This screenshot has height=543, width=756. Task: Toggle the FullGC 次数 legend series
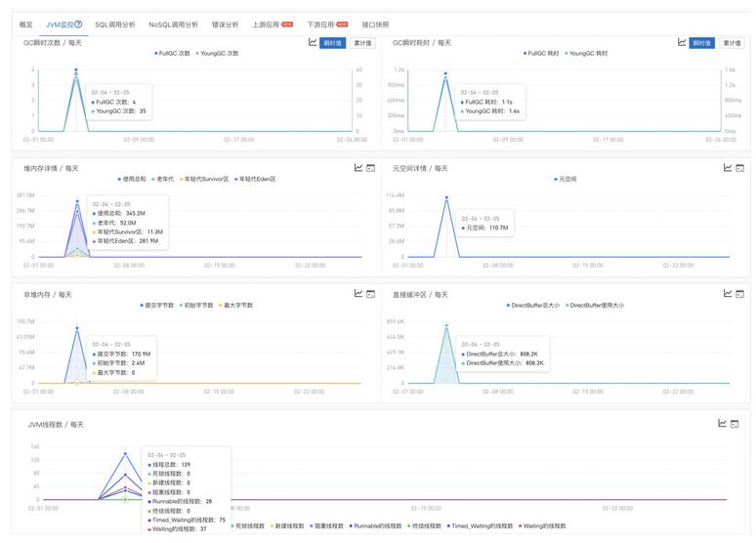click(x=172, y=54)
